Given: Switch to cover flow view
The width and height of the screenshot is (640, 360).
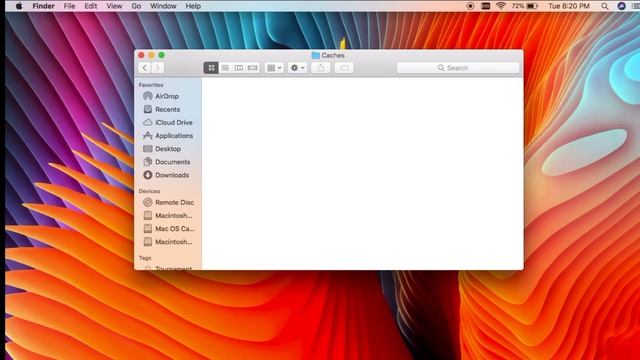Looking at the screenshot, I should click(253, 68).
